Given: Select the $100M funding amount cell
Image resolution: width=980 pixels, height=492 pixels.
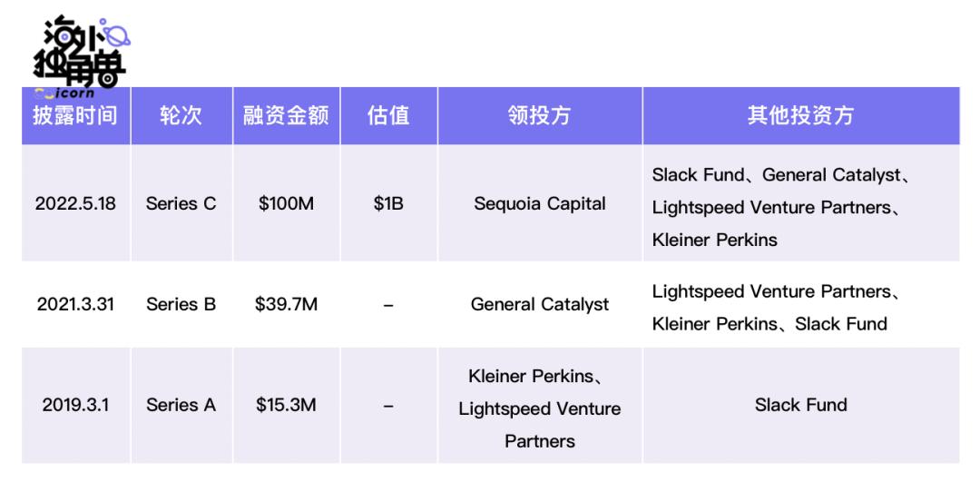Looking at the screenshot, I should [x=286, y=204].
